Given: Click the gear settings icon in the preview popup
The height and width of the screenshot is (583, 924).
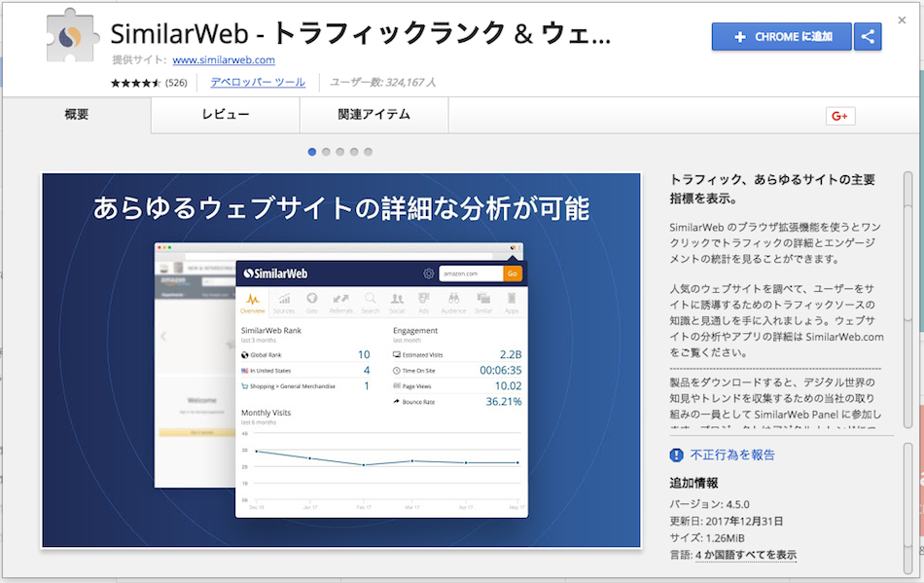Looking at the screenshot, I should pos(428,273).
